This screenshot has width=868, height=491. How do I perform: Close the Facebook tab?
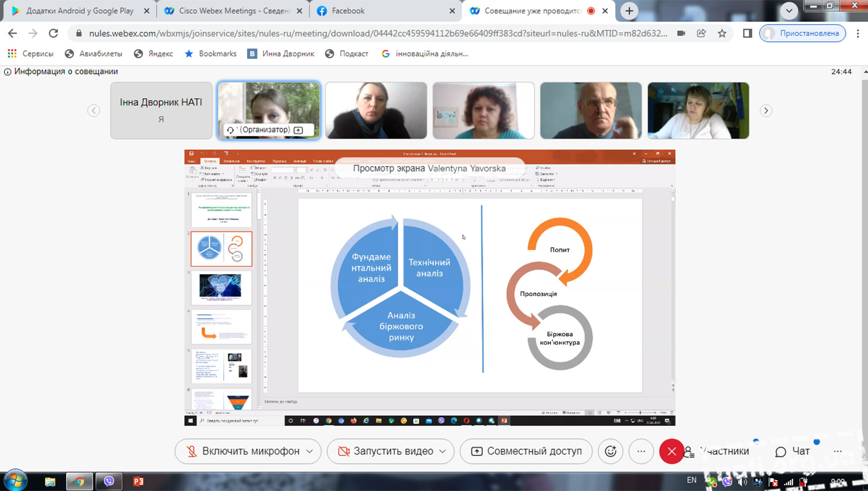452,11
